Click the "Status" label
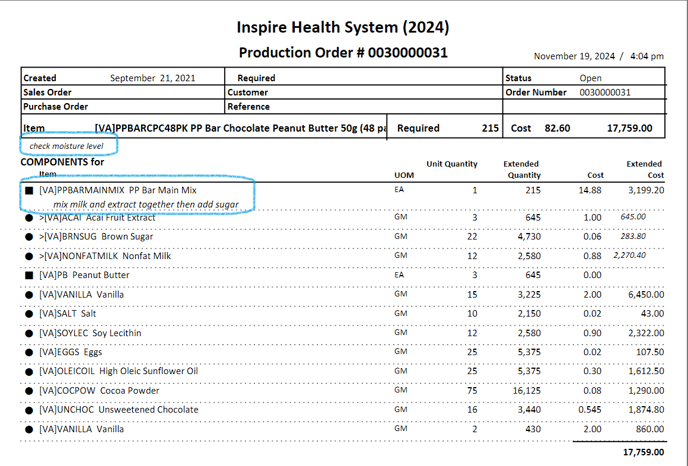The height and width of the screenshot is (466, 688). pyautogui.click(x=518, y=78)
